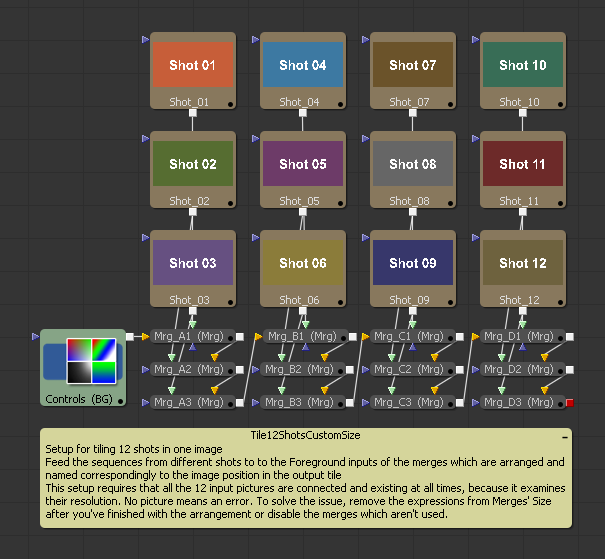Click the black status dot on Controls node
This screenshot has height=559, width=605.
point(120,402)
